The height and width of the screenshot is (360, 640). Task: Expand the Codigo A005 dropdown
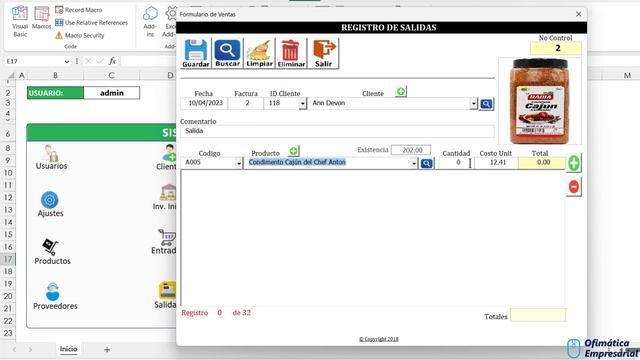pyautogui.click(x=239, y=163)
